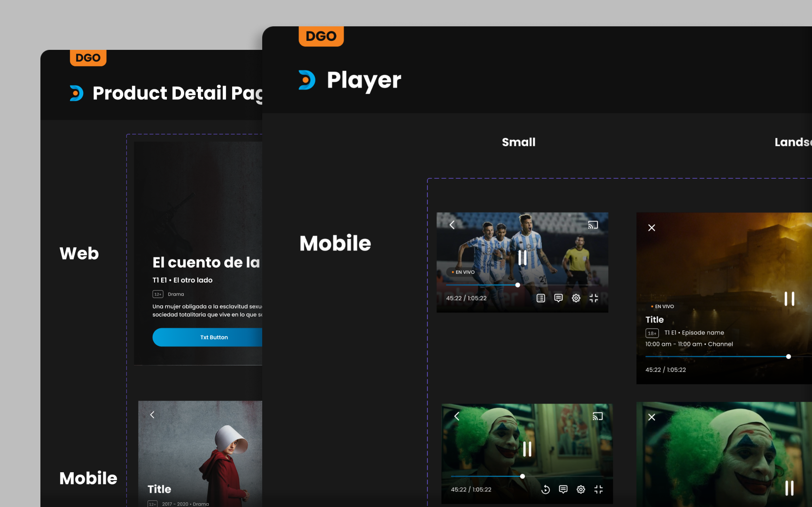This screenshot has width=812, height=507.
Task: Open subtitles icon on the soccer player
Action: coord(558,298)
